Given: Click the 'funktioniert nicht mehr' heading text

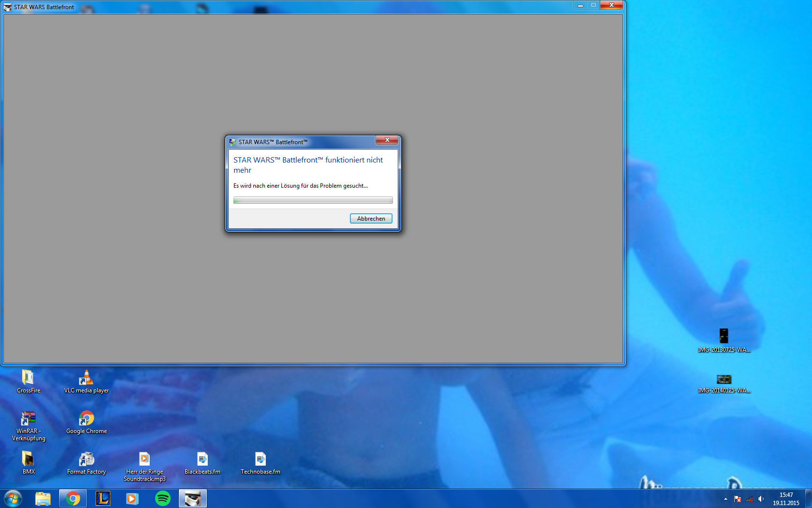Looking at the screenshot, I should coord(308,165).
